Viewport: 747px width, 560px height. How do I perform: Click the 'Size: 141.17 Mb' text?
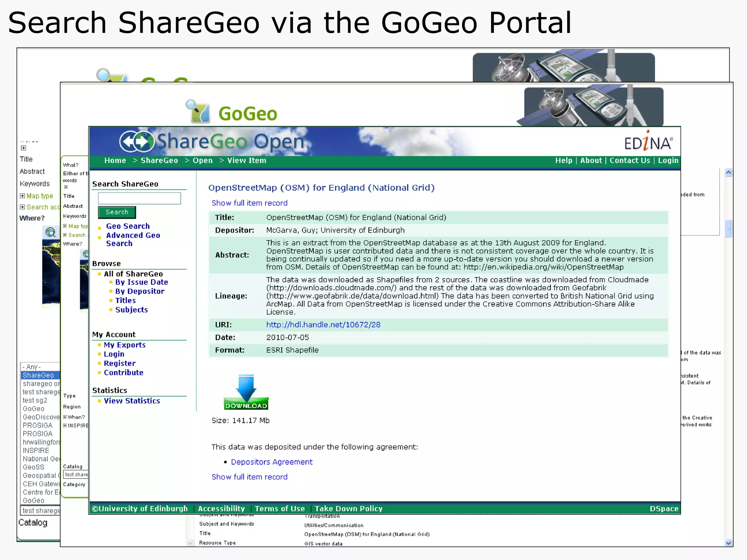pos(240,420)
